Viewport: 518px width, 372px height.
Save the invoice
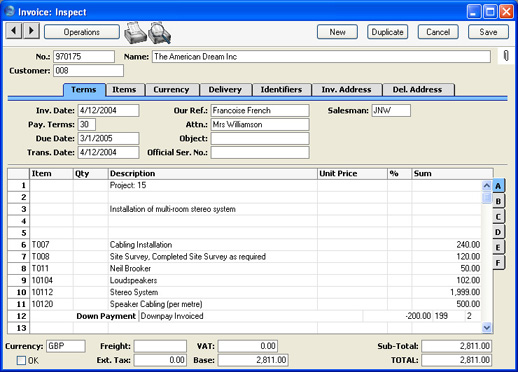488,32
